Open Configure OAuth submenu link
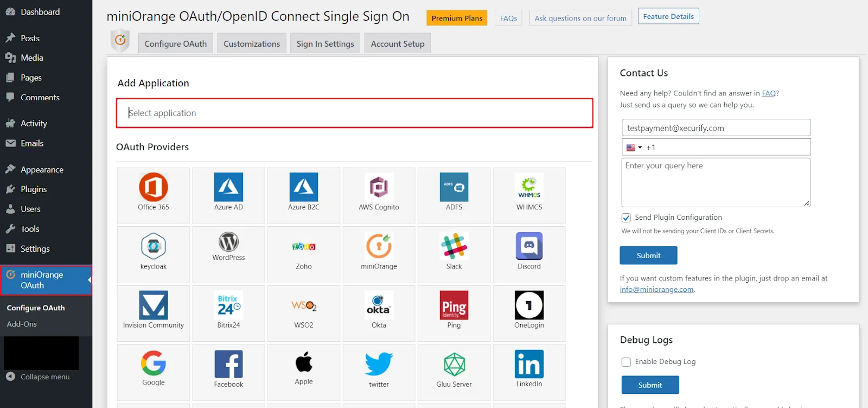The height and width of the screenshot is (408, 868). pyautogui.click(x=36, y=308)
